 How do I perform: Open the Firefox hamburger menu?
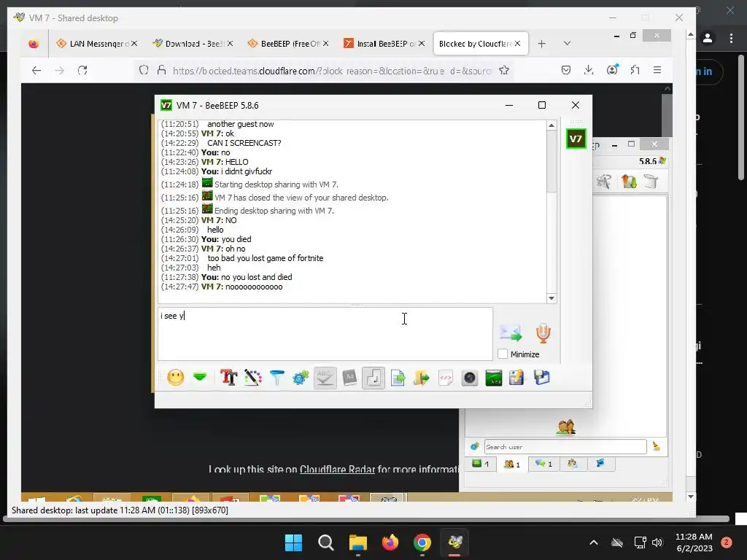pos(657,71)
